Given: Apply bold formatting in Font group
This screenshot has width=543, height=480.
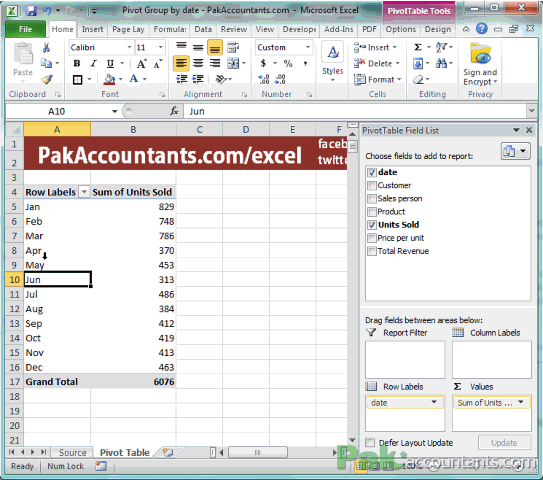Looking at the screenshot, I should click(x=77, y=63).
